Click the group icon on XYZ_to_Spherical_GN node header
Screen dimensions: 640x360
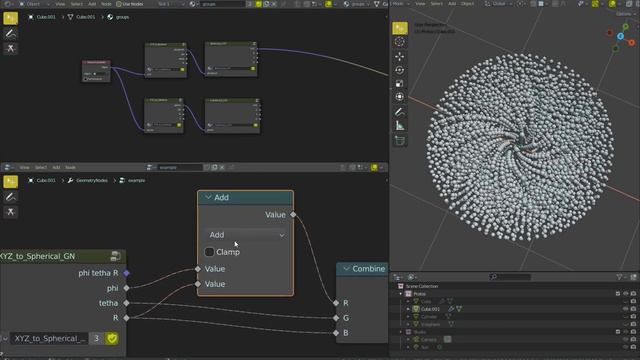click(115, 256)
